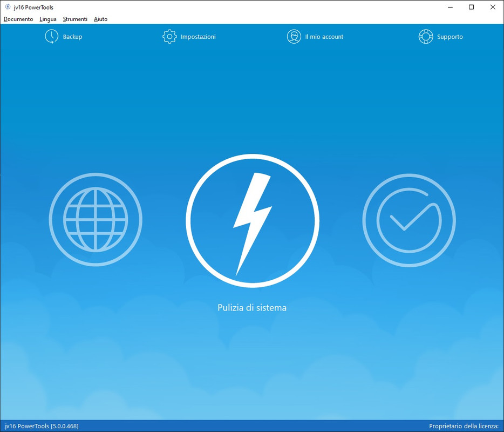
Task: Click the Supporto lifebuoy icon
Action: pos(426,37)
